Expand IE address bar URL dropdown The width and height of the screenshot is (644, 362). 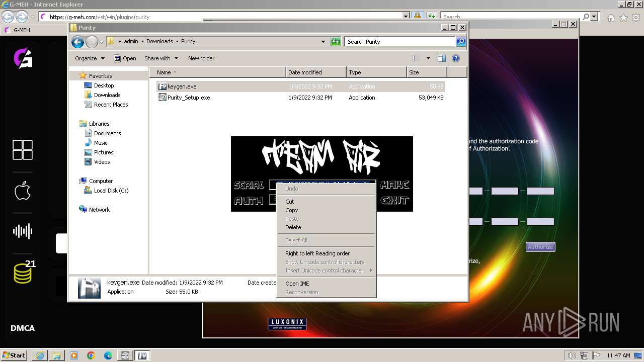406,17
